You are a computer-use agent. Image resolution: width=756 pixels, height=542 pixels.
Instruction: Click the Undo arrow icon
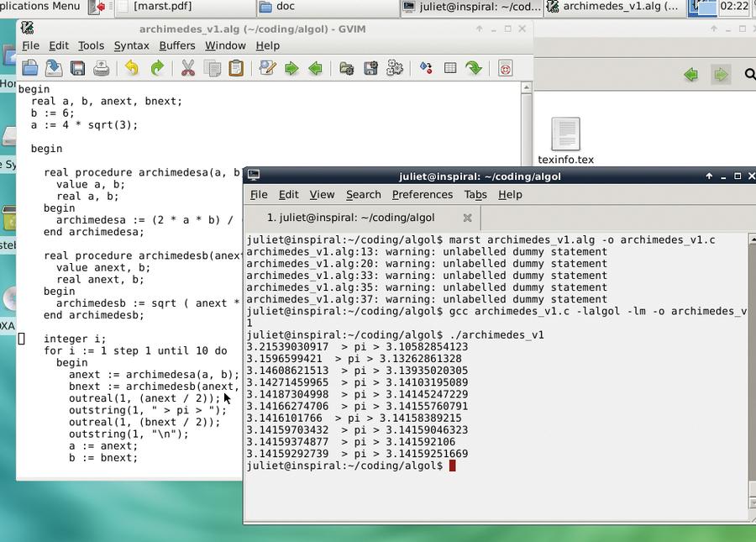click(132, 68)
